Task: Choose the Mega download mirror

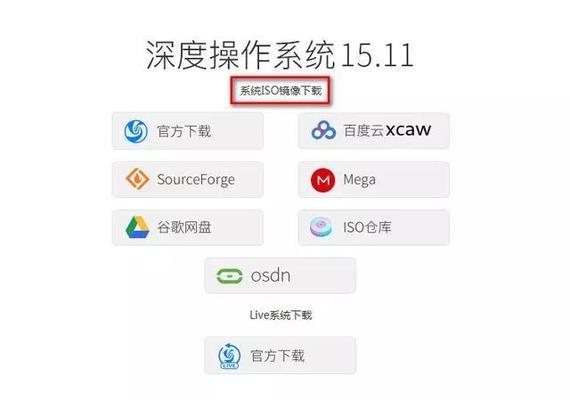Action: coord(374,180)
